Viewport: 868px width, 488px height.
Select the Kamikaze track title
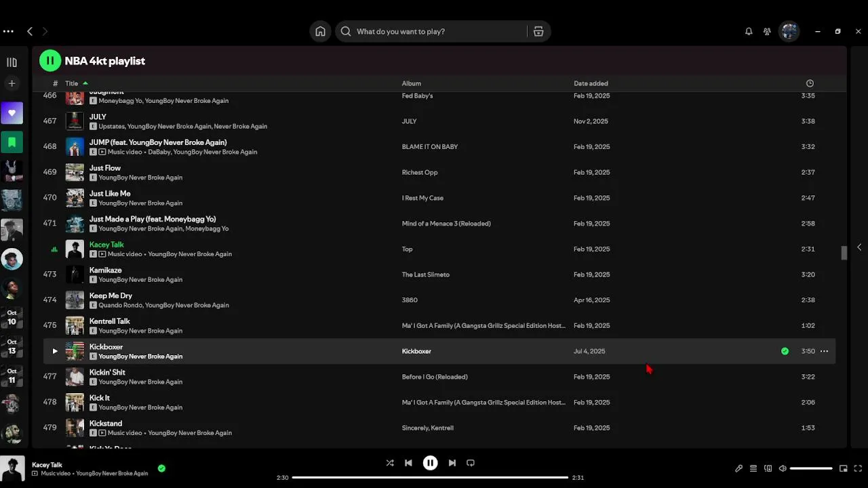(106, 270)
